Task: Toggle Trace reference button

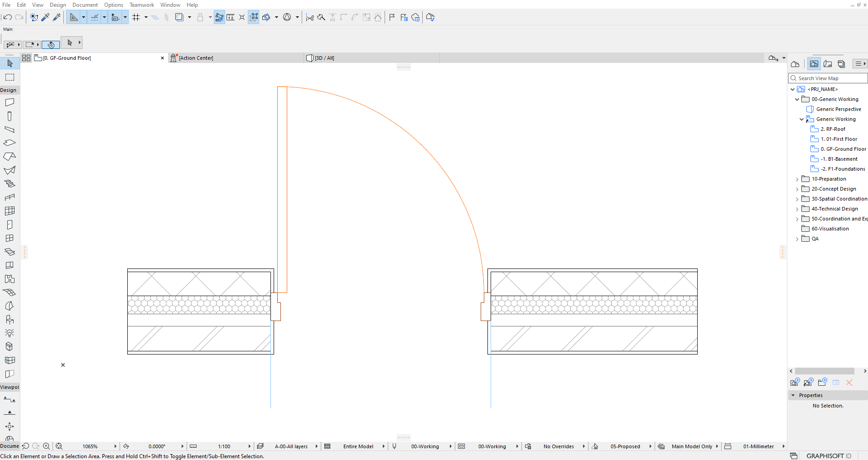Action: point(179,17)
